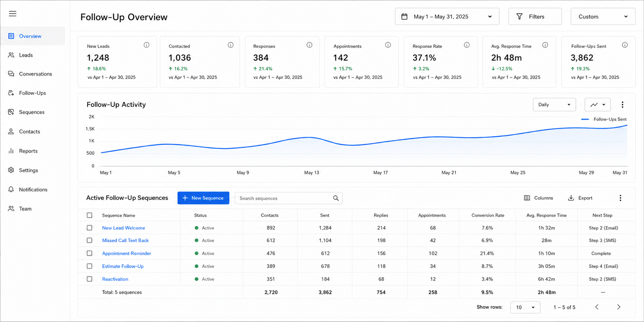Viewport: 644px width, 322px height.
Task: Tick the Estimate Follow-Up row checkbox
Action: pos(90,266)
